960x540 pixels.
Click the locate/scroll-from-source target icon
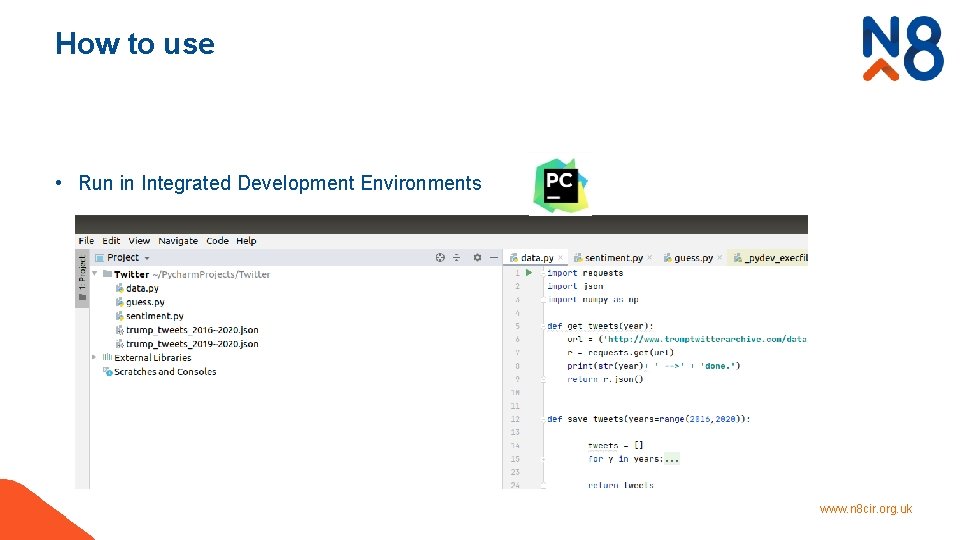(x=440, y=258)
